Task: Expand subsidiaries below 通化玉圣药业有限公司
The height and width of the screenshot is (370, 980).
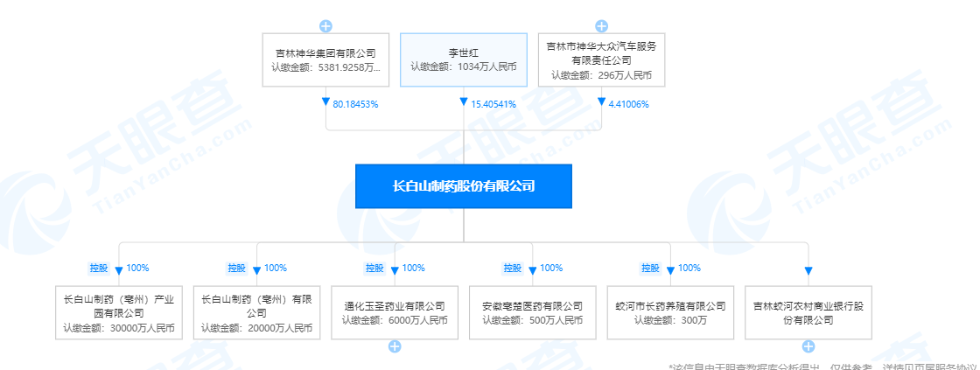Action: coord(395,346)
